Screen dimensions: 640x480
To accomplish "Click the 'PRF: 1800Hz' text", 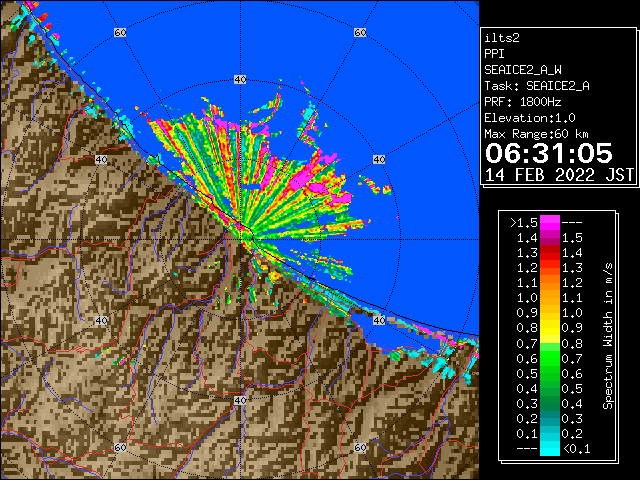I will pos(523,102).
